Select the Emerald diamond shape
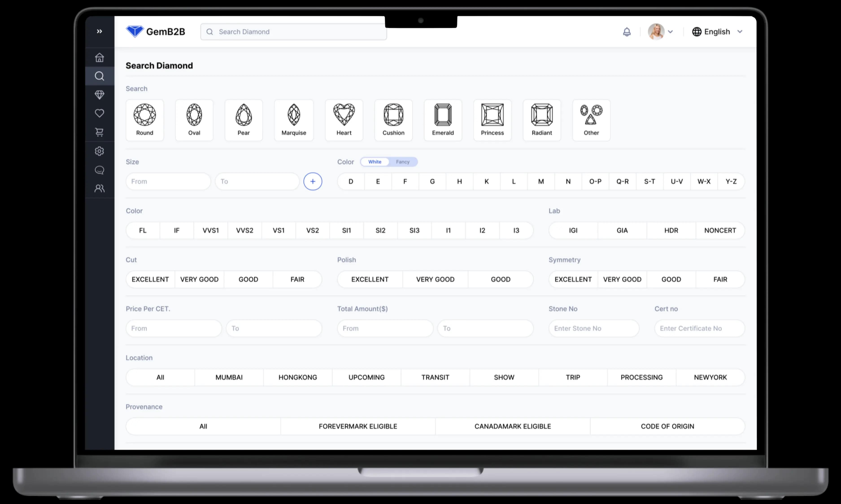Viewport: 841px width, 504px height. tap(443, 119)
